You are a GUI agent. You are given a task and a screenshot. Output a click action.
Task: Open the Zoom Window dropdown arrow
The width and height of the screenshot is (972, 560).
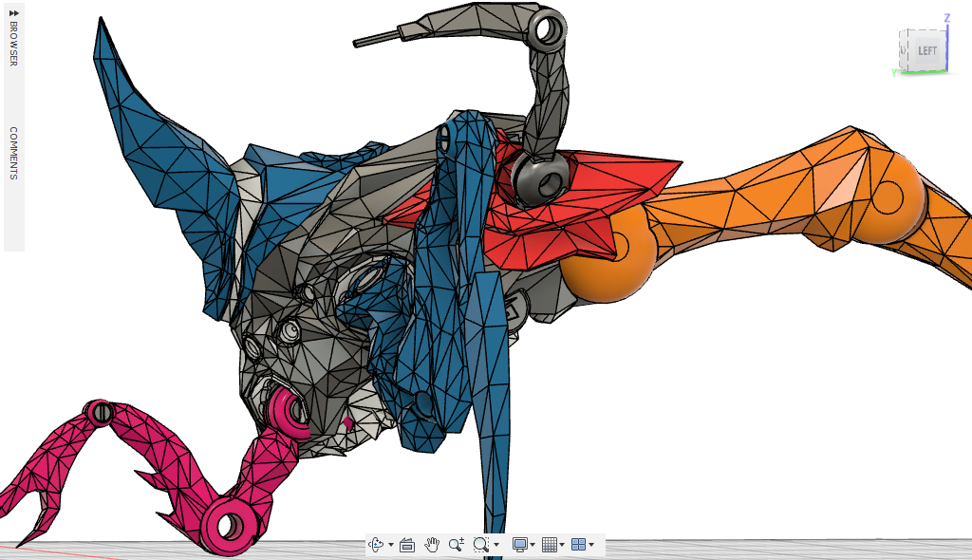pyautogui.click(x=496, y=545)
